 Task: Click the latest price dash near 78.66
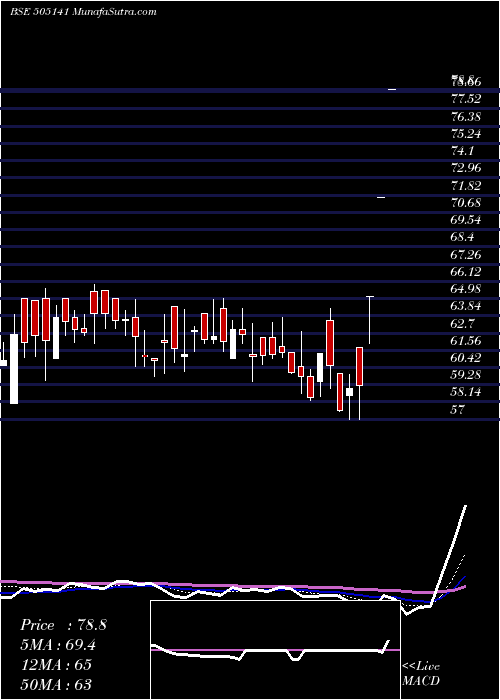392,90
